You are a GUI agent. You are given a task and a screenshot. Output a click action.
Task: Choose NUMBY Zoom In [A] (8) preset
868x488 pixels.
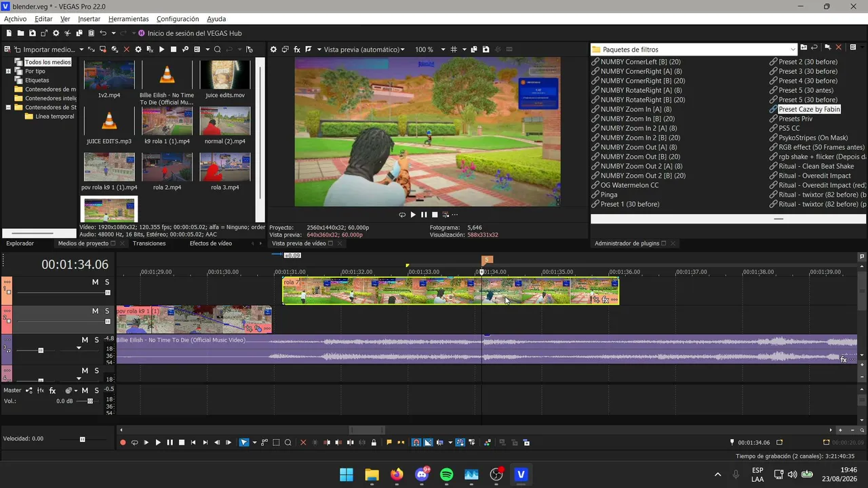[636, 109]
